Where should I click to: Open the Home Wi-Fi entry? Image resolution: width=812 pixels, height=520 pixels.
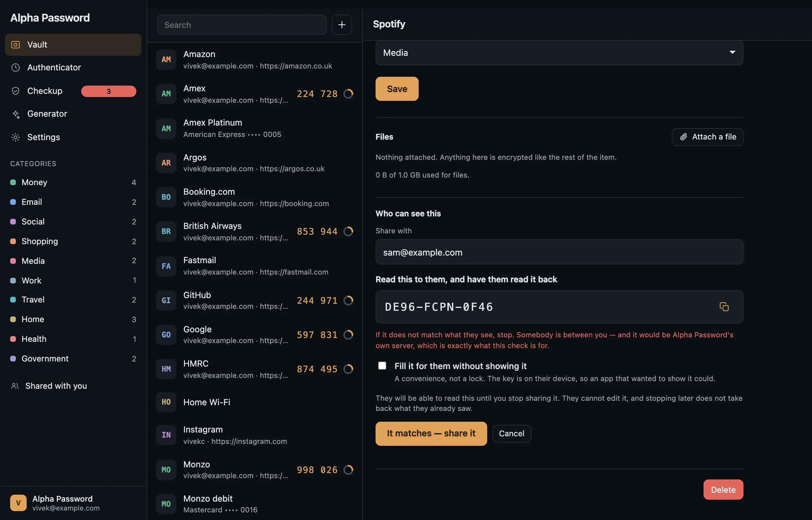tap(255, 402)
